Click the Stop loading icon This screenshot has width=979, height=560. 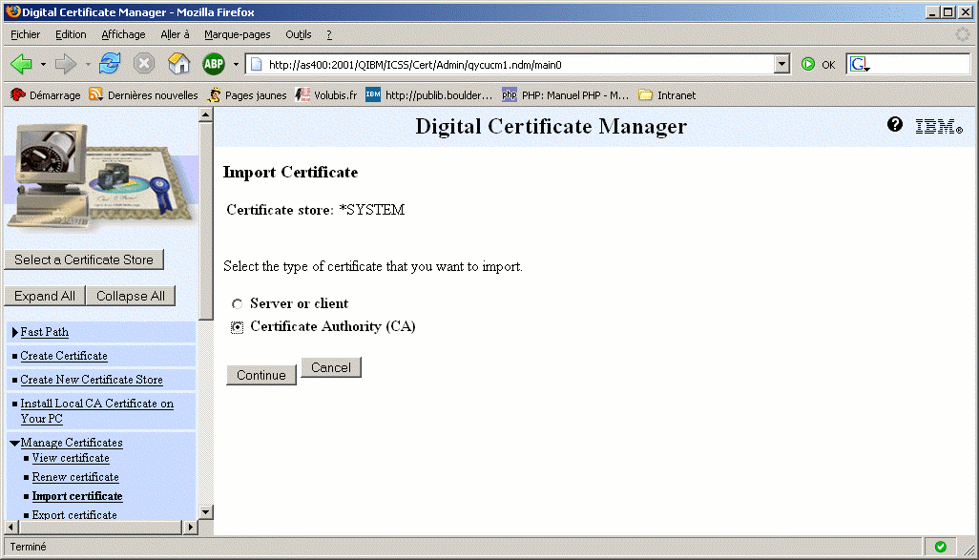(x=144, y=64)
